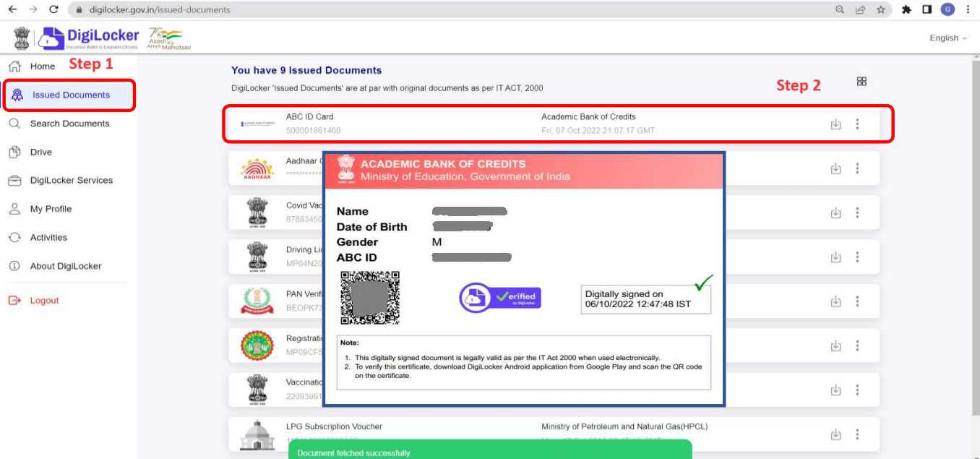Click the Google account avatar in the toolbar
Image resolution: width=980 pixels, height=459 pixels.
948,9
